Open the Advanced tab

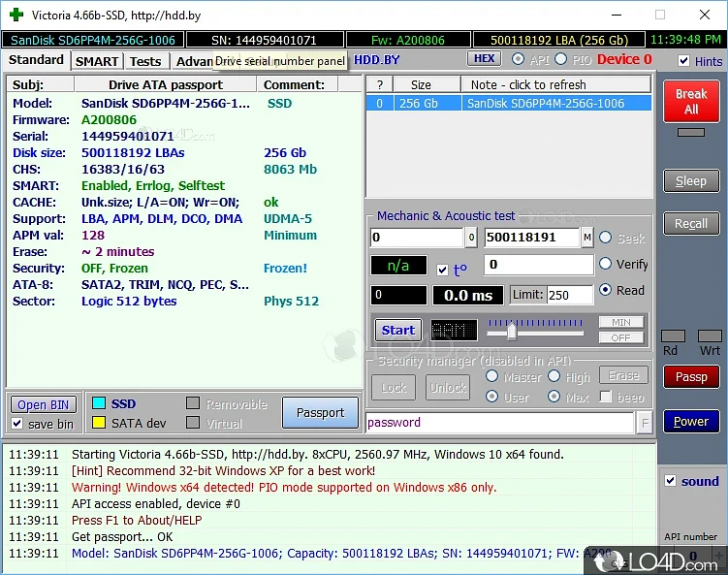193,61
